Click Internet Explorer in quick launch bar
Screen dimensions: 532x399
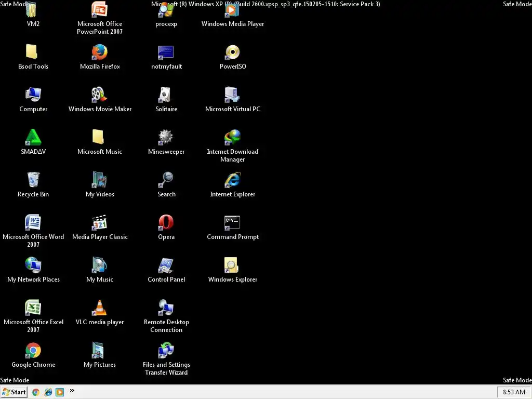(48, 392)
